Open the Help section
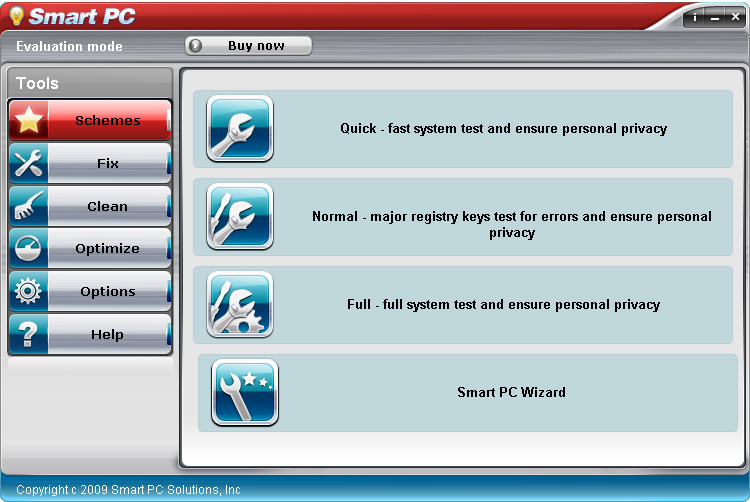The height and width of the screenshot is (502, 750). [x=90, y=334]
